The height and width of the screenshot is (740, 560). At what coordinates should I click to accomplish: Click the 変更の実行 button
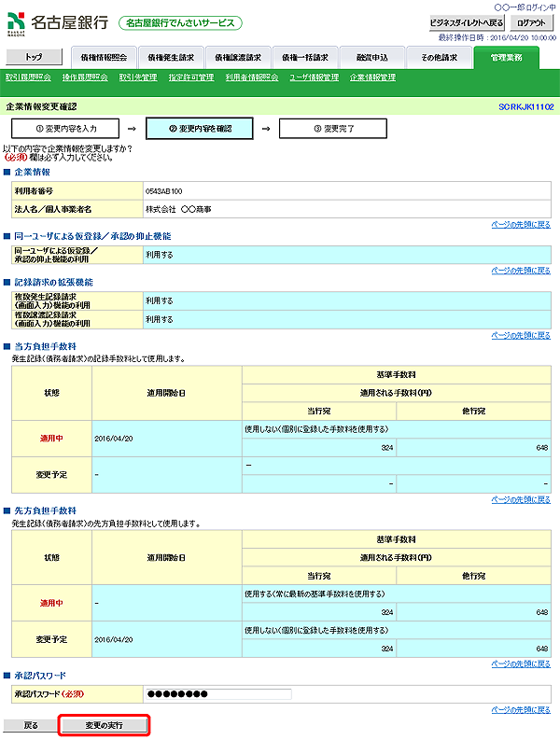pos(104,725)
